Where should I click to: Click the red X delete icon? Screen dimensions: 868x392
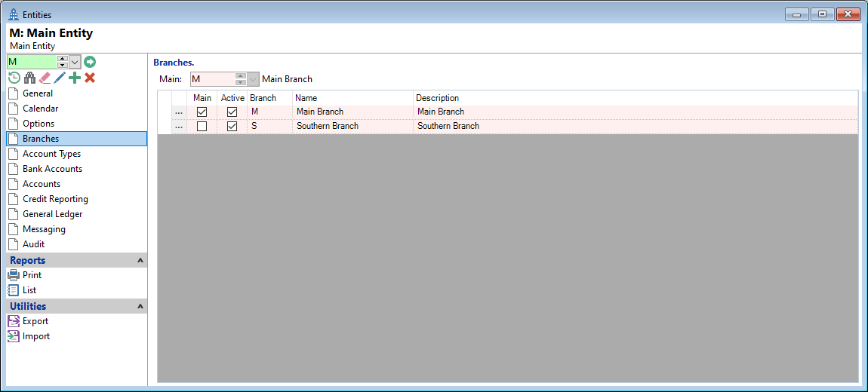(x=90, y=78)
